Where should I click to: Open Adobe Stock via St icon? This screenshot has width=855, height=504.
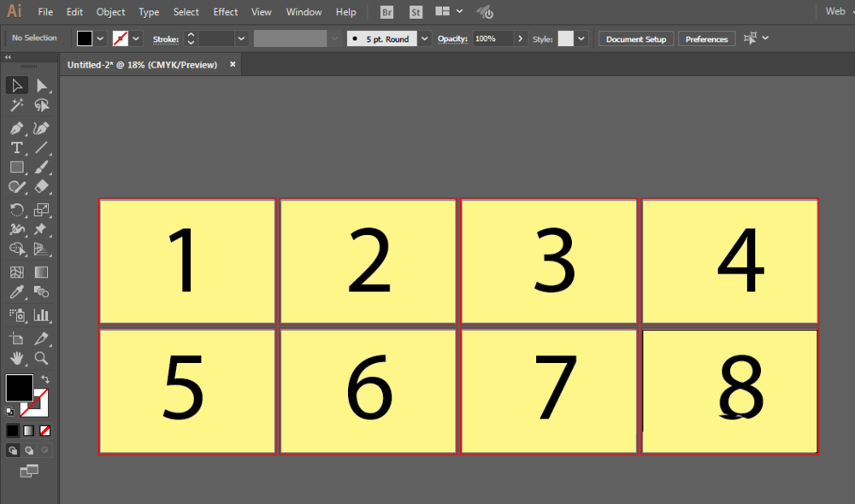[x=416, y=12]
